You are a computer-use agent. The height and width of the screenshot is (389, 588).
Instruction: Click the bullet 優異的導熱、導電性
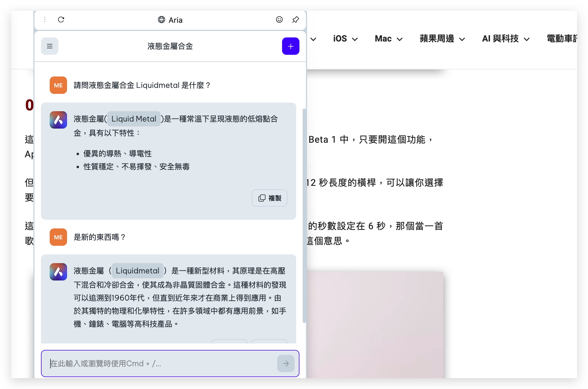pyautogui.click(x=117, y=154)
